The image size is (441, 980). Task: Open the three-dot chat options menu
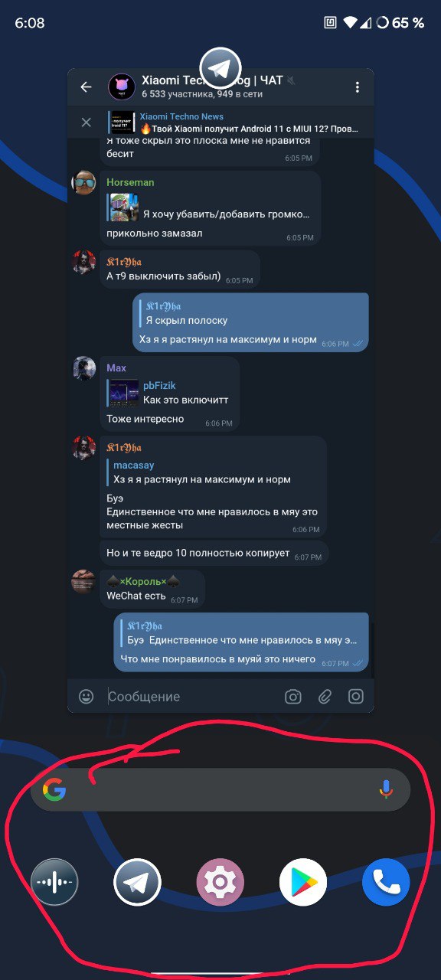(x=357, y=87)
